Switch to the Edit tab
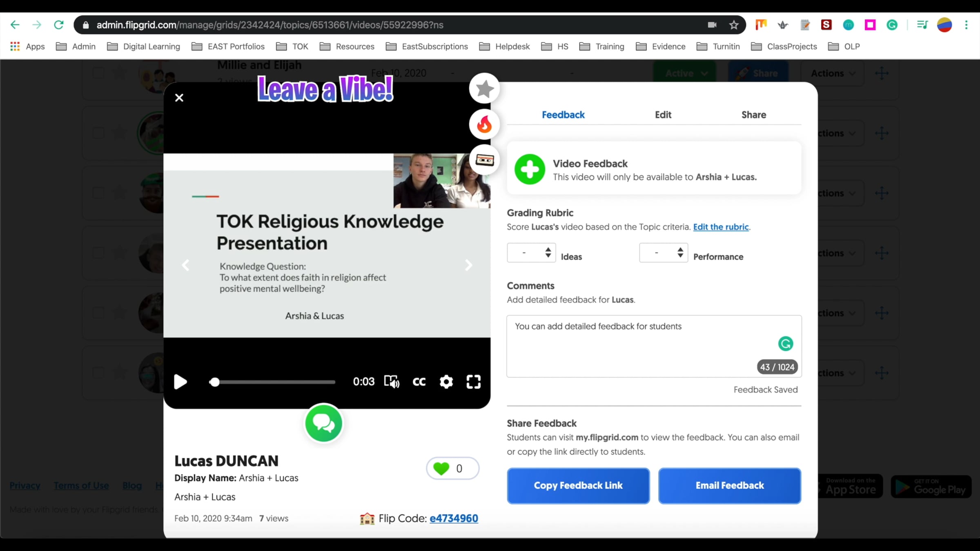 pos(663,115)
